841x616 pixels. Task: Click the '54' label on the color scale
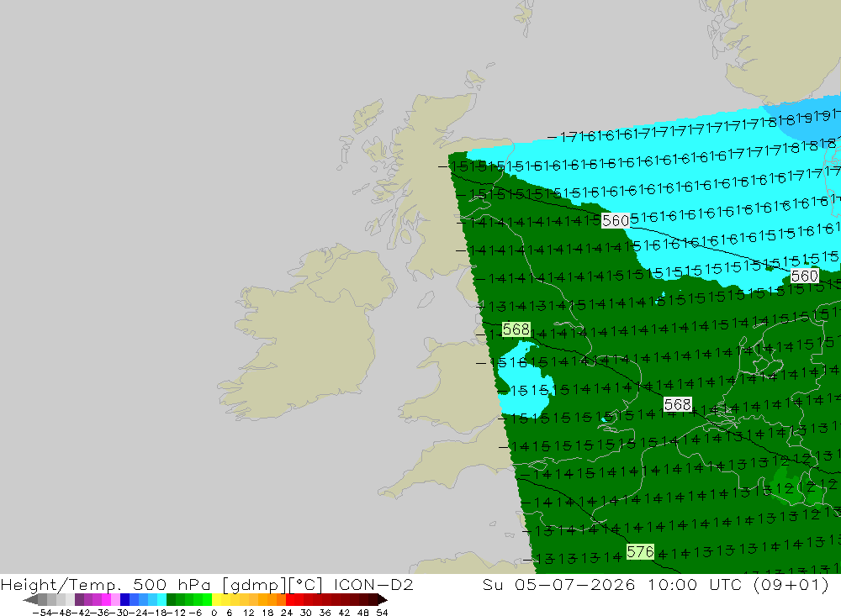382,613
